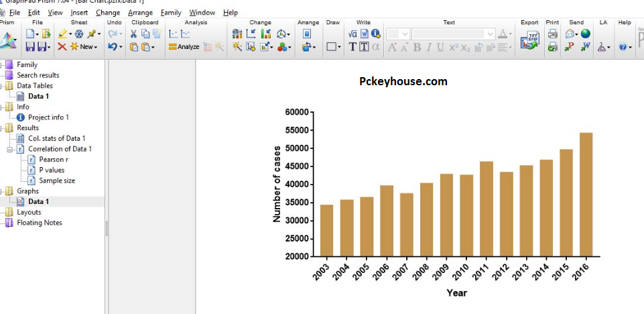
Task: Click the Arrange align center icon
Action: point(307,34)
